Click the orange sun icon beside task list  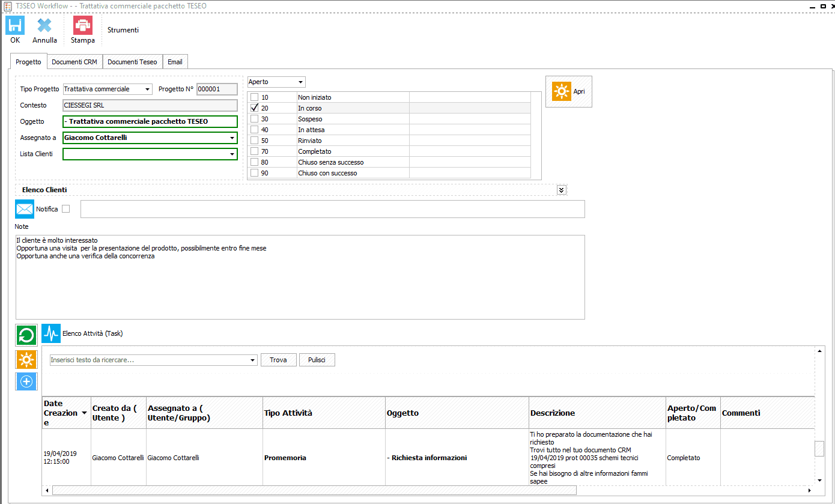point(26,360)
